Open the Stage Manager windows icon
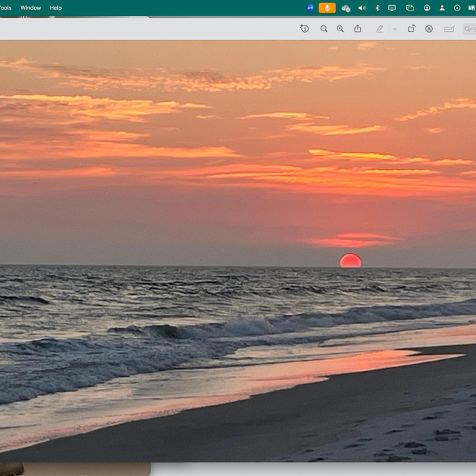 [x=410, y=8]
